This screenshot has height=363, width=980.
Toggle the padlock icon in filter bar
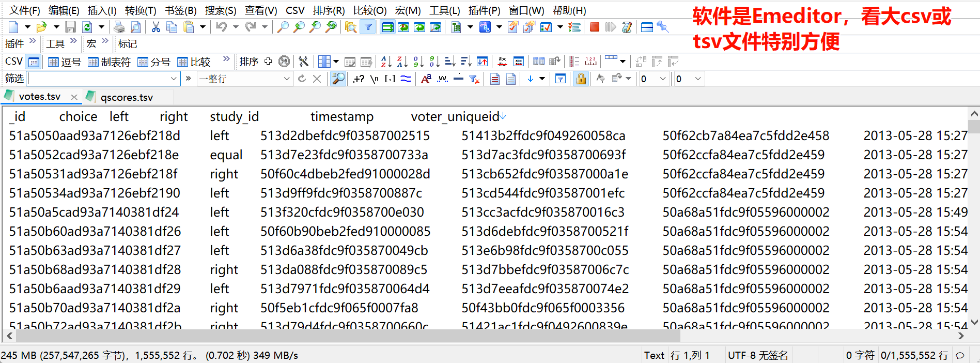581,79
